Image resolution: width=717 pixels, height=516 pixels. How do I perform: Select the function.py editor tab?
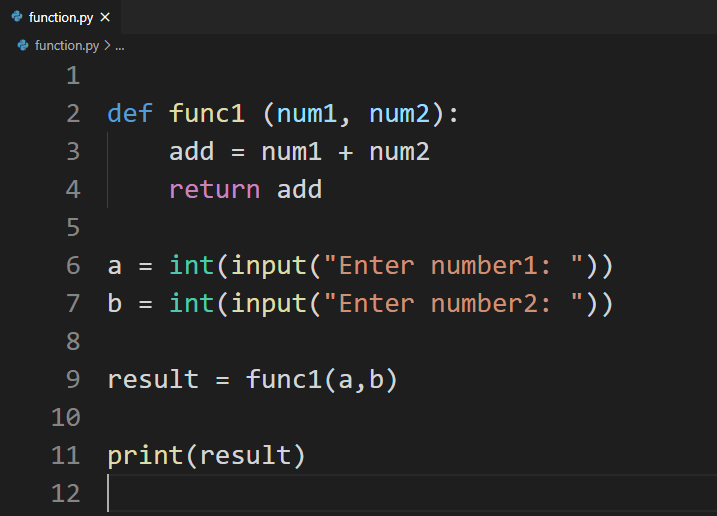click(60, 17)
